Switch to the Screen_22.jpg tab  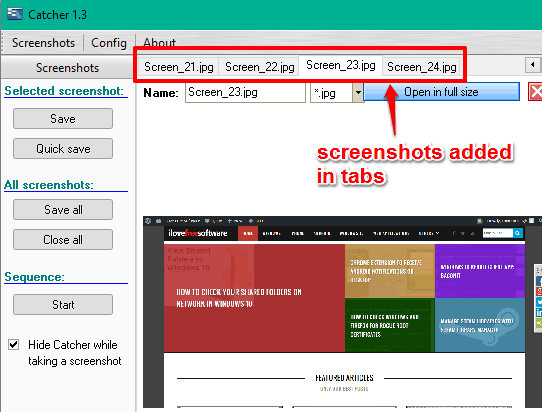click(x=259, y=66)
